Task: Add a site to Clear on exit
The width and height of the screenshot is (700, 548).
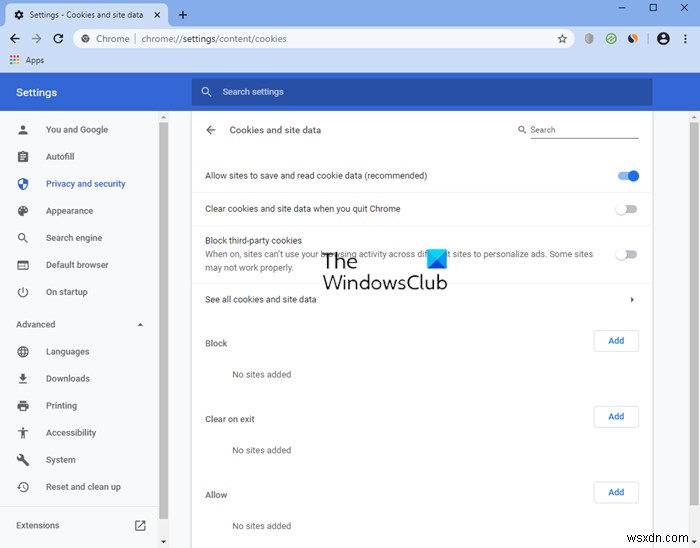Action: (x=616, y=417)
